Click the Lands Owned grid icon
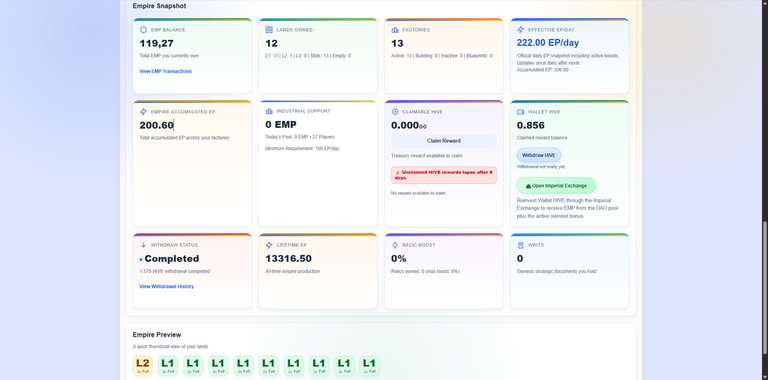The height and width of the screenshot is (380, 768). 269,30
